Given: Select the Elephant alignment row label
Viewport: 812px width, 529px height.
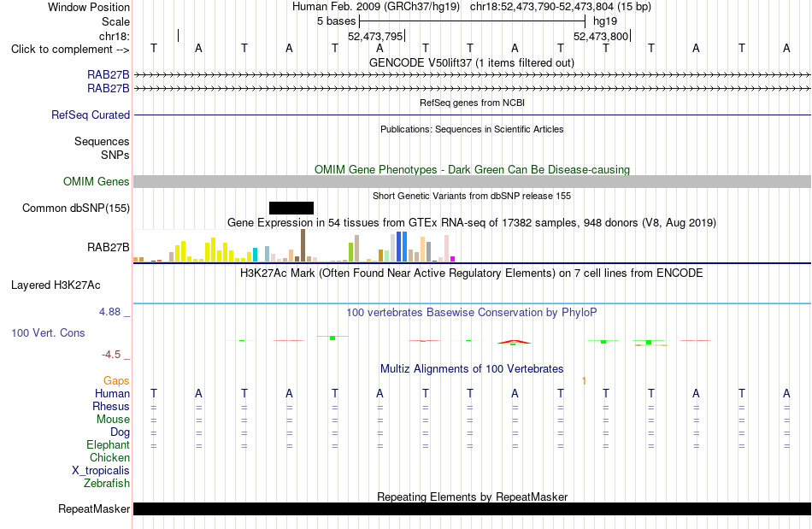Looking at the screenshot, I should click(108, 444).
